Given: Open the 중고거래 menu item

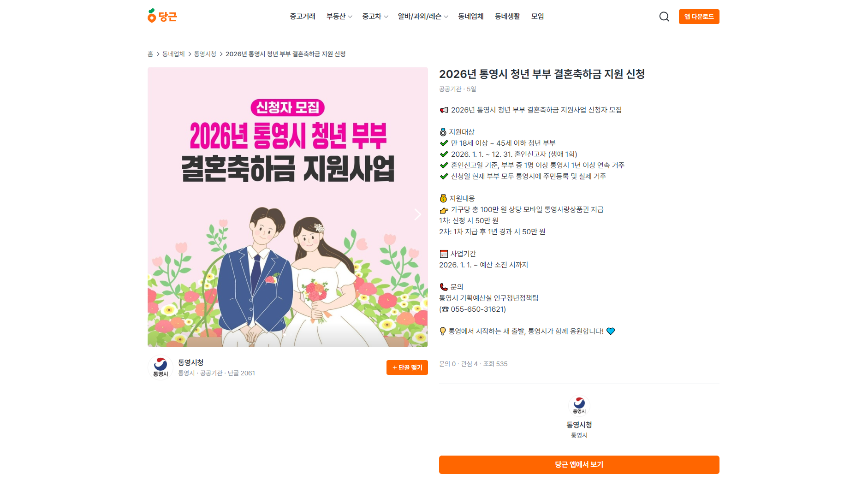Looking at the screenshot, I should 303,17.
